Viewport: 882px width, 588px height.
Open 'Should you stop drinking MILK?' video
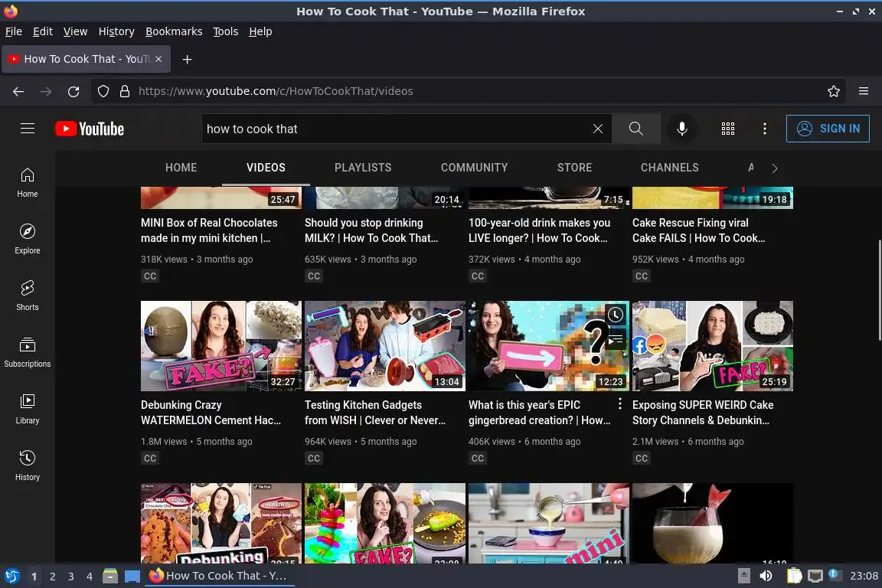coord(371,230)
